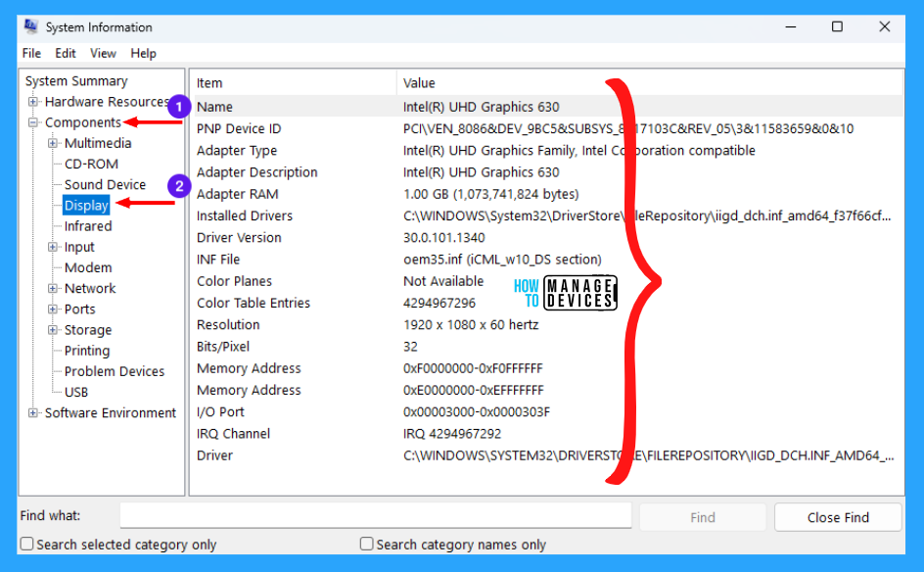
Task: Select the Multimedia label
Action: coord(98,143)
